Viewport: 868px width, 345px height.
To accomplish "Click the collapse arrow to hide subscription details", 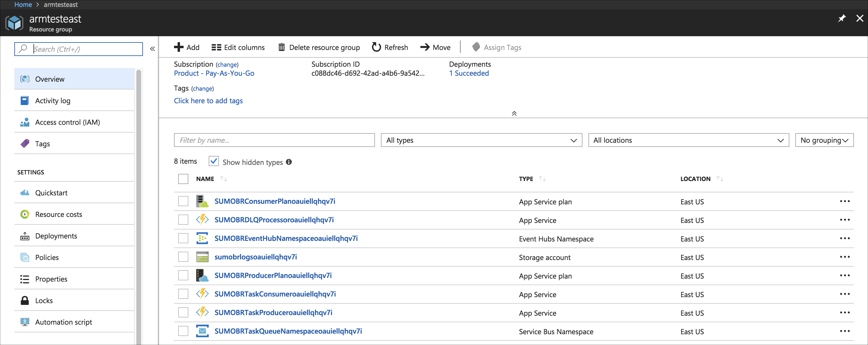I will tap(513, 113).
